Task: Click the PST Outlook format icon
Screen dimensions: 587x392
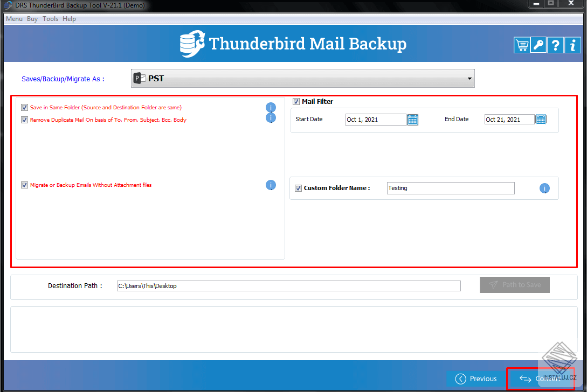Action: (x=140, y=78)
